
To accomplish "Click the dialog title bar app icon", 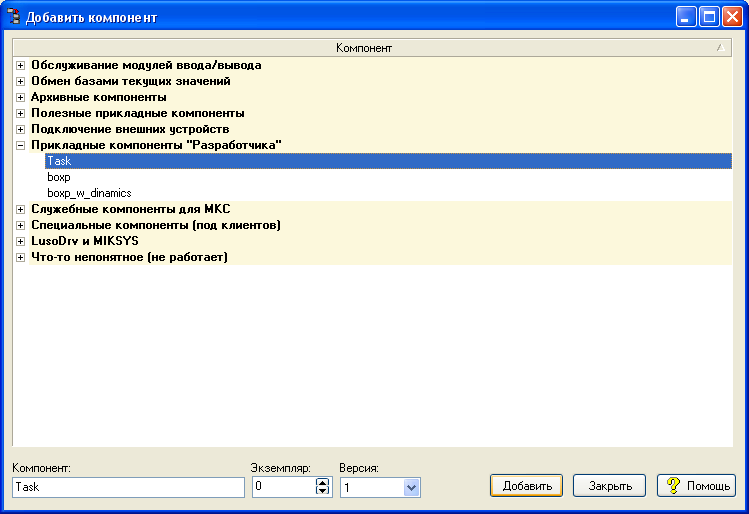I will click(x=15, y=17).
